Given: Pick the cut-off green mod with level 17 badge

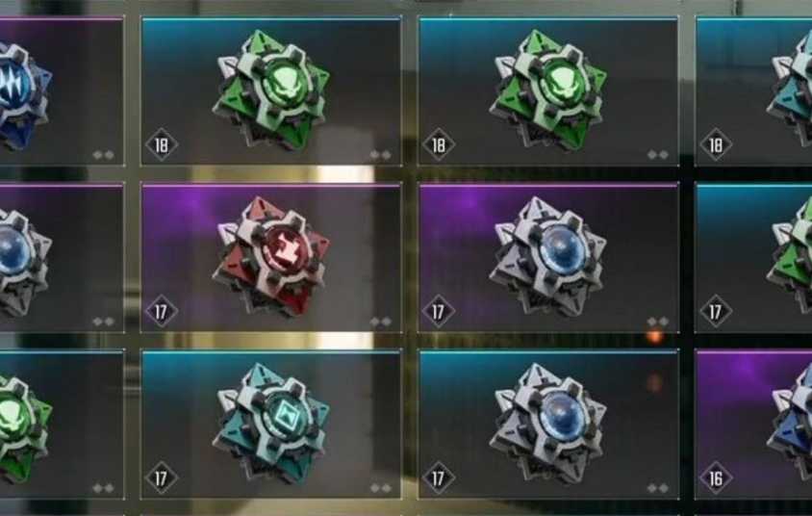Looking at the screenshot, I should tap(754, 257).
